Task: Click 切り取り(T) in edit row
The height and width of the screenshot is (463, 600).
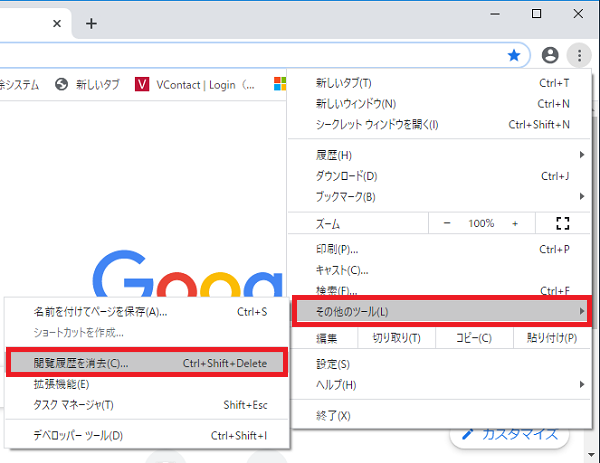Action: pyautogui.click(x=396, y=338)
